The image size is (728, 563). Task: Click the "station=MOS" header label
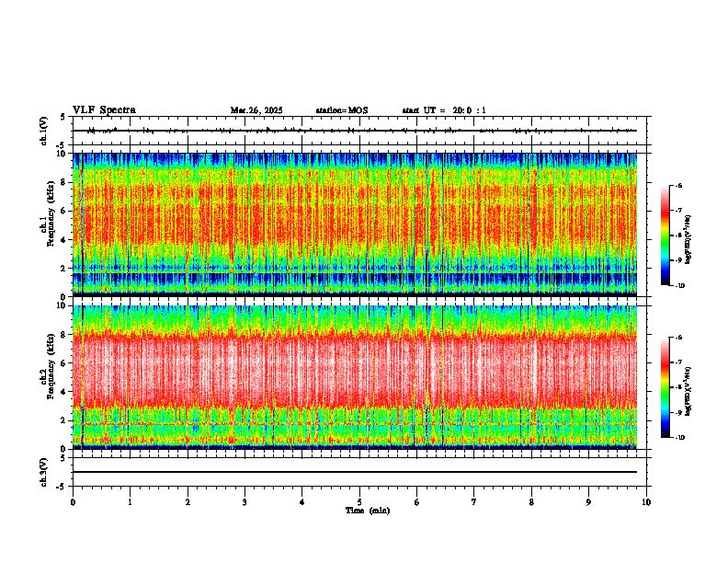point(342,110)
